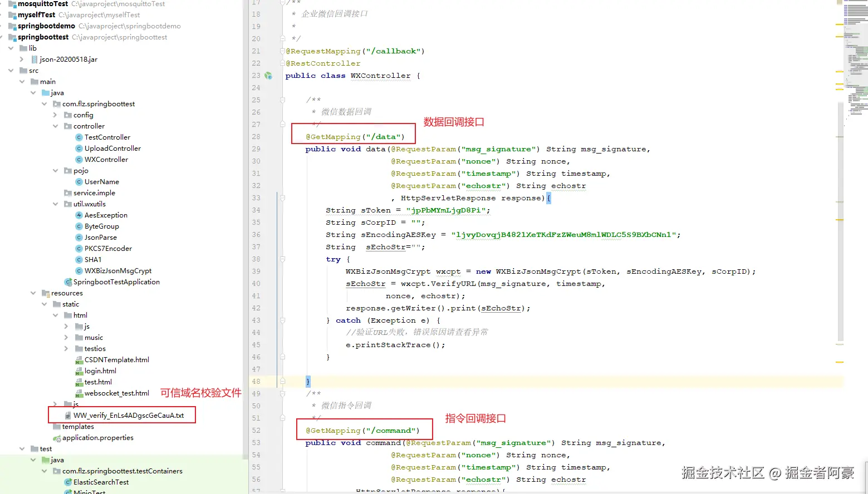The height and width of the screenshot is (494, 868).
Task: Click line number 34 in the gutter
Action: (256, 210)
